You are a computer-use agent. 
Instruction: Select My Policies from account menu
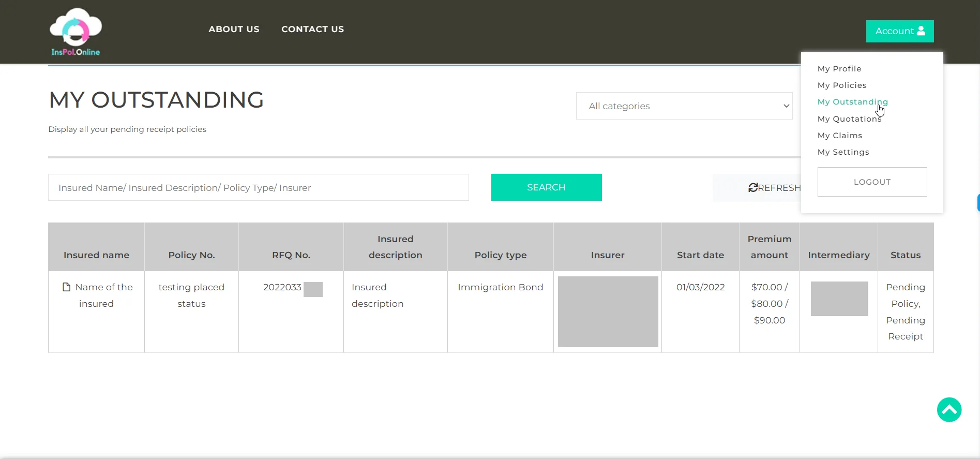tap(842, 85)
